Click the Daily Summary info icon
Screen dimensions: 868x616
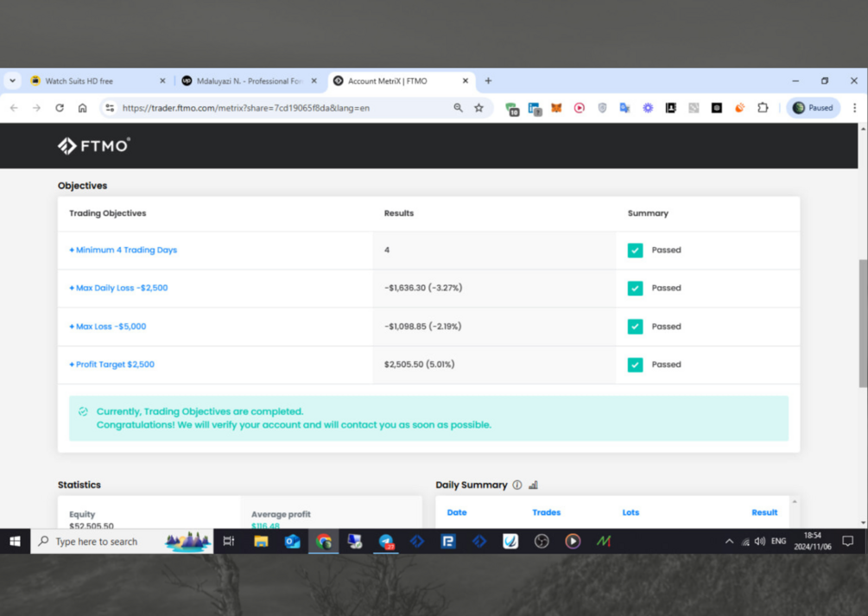tap(517, 485)
